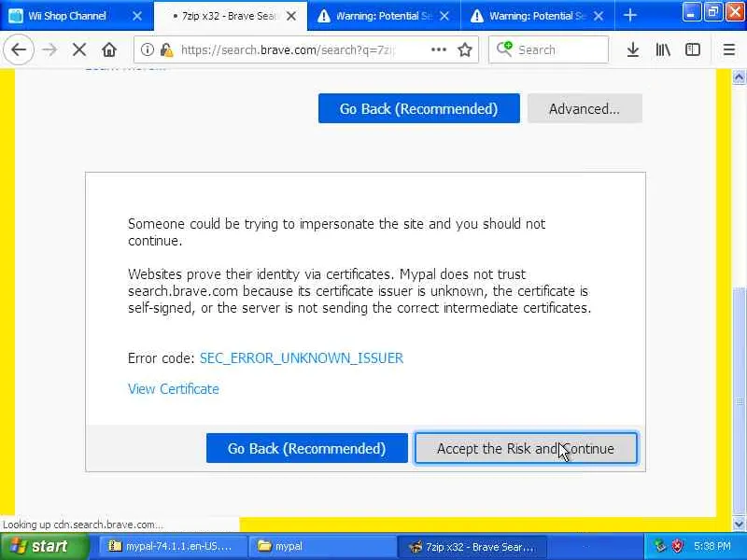Open the SEC_ERROR_UNKNOWN_ISSUER error code link
Screen dimensions: 747x560
(302, 358)
